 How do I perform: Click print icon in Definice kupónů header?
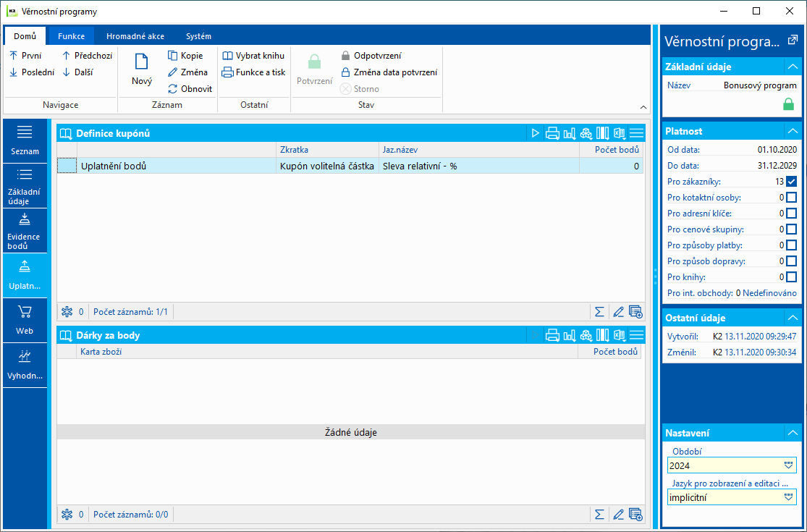click(552, 133)
